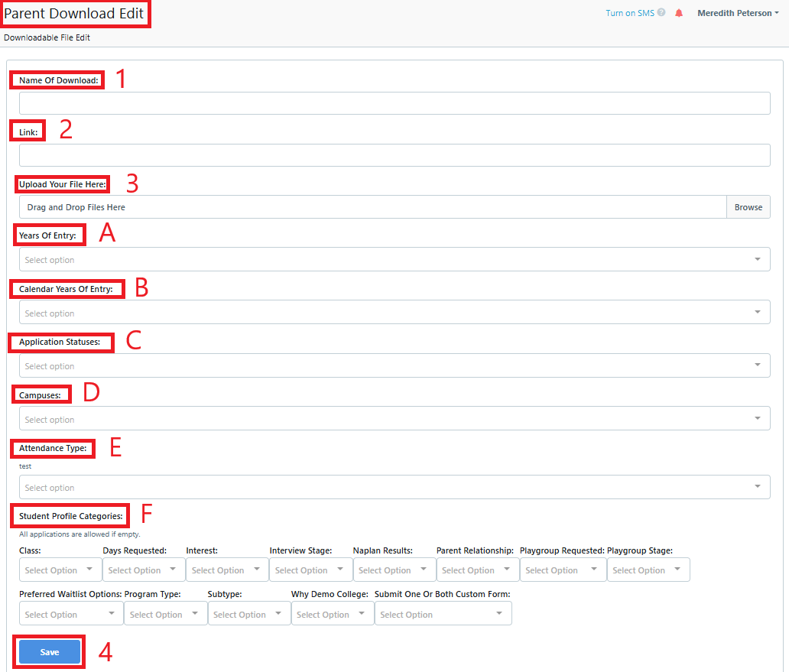Click the Name Of Download input field
789x672 pixels.
point(394,102)
